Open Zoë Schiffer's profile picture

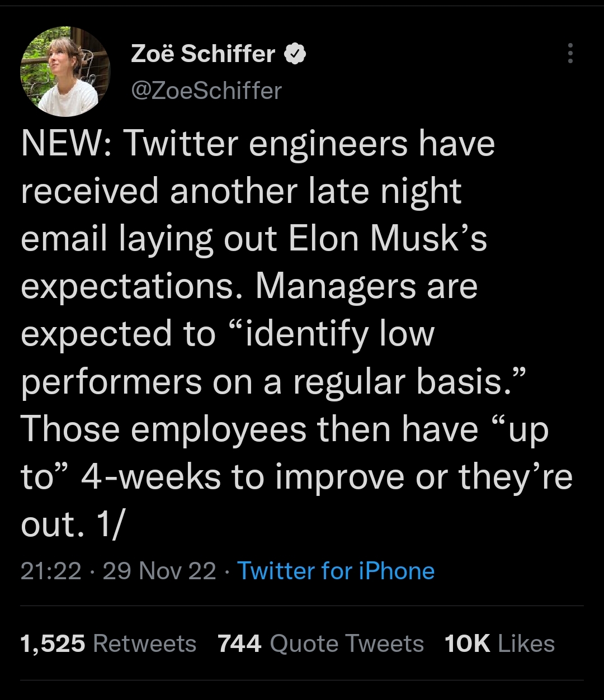(x=65, y=72)
